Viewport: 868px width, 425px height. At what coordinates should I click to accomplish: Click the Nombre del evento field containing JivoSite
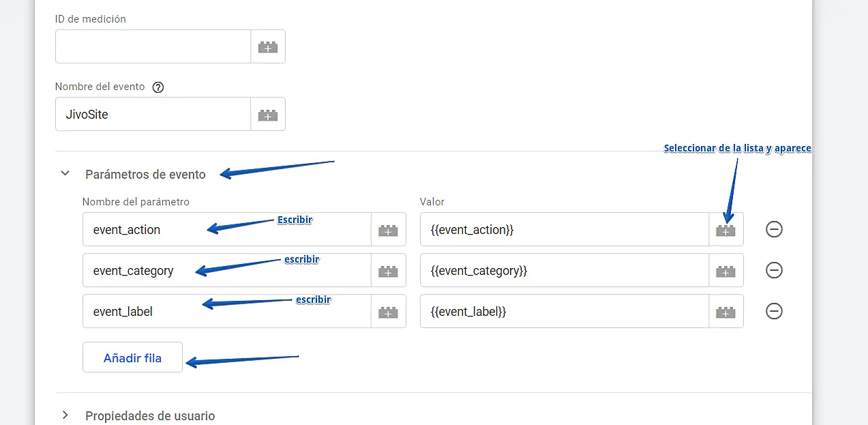[153, 115]
